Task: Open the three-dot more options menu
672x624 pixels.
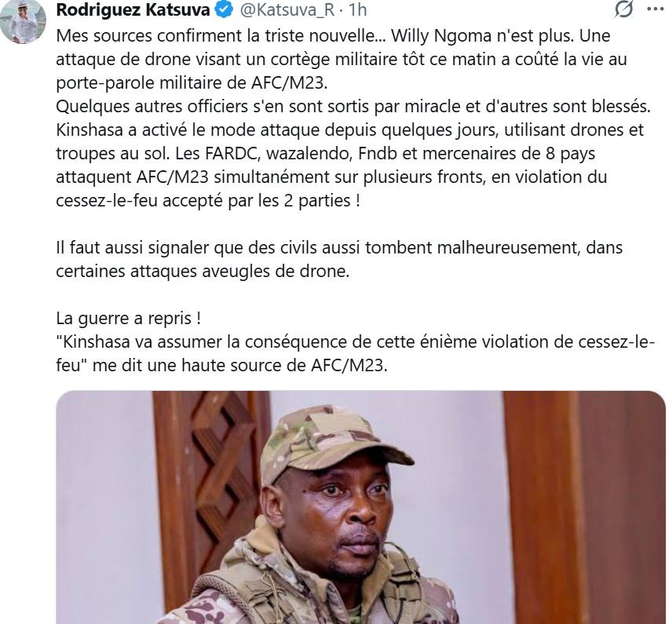Action: [656, 9]
